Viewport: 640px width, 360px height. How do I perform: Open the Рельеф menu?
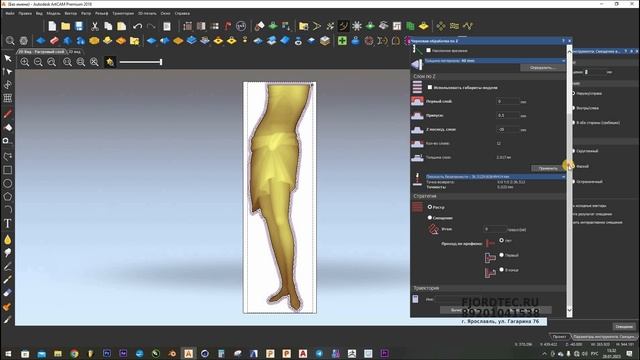102,13
